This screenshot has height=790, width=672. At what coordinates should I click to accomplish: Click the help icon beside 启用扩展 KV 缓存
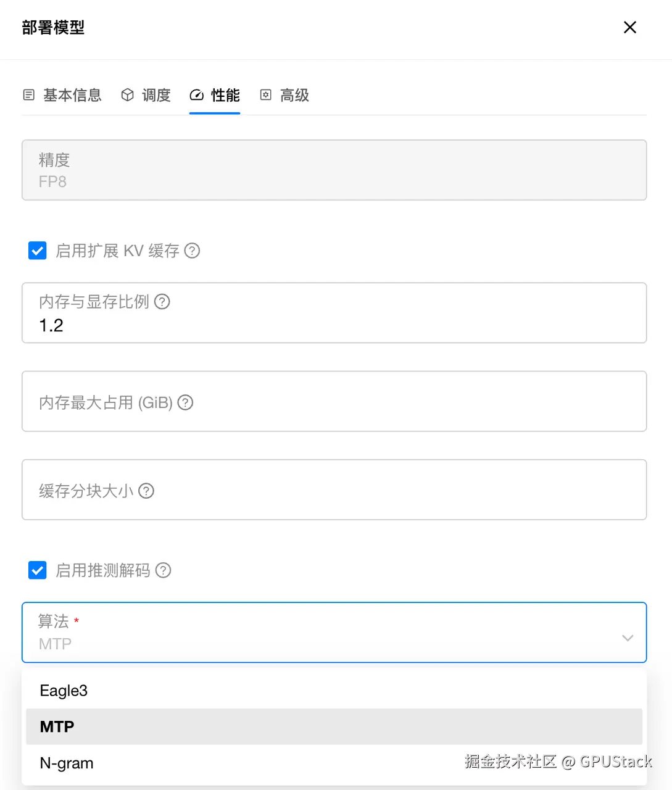coord(193,251)
